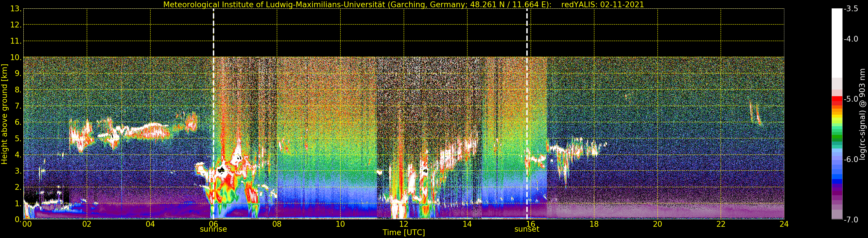
Task: Click the 11 km tick on the height axis
Action: 16,41
